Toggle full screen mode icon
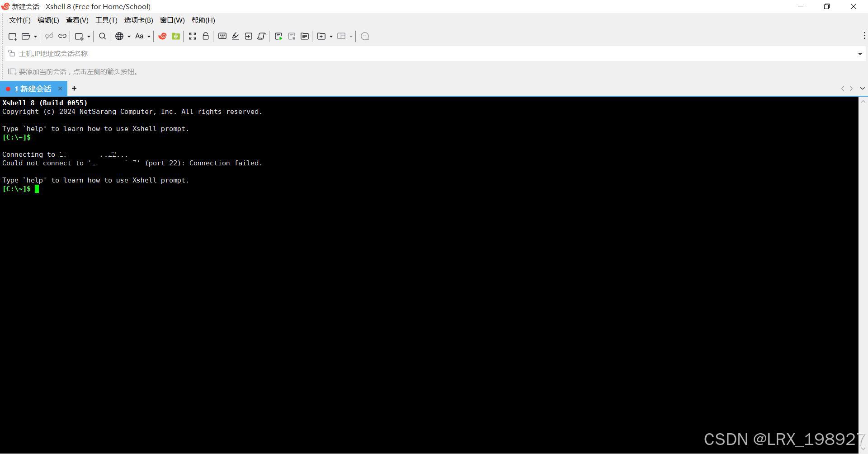The image size is (868, 454). click(193, 36)
